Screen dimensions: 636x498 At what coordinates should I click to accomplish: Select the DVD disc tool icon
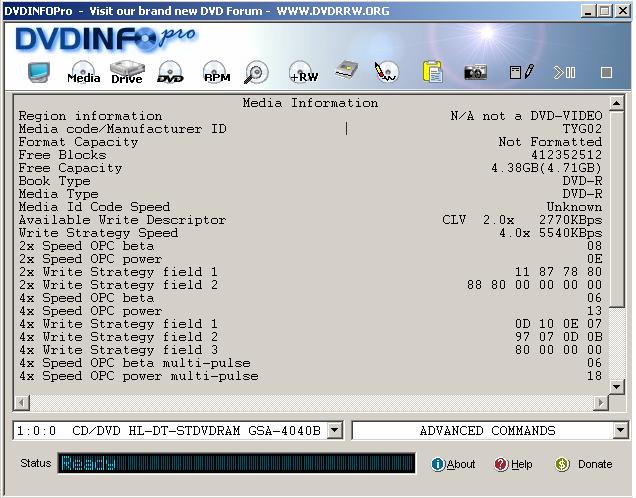170,73
